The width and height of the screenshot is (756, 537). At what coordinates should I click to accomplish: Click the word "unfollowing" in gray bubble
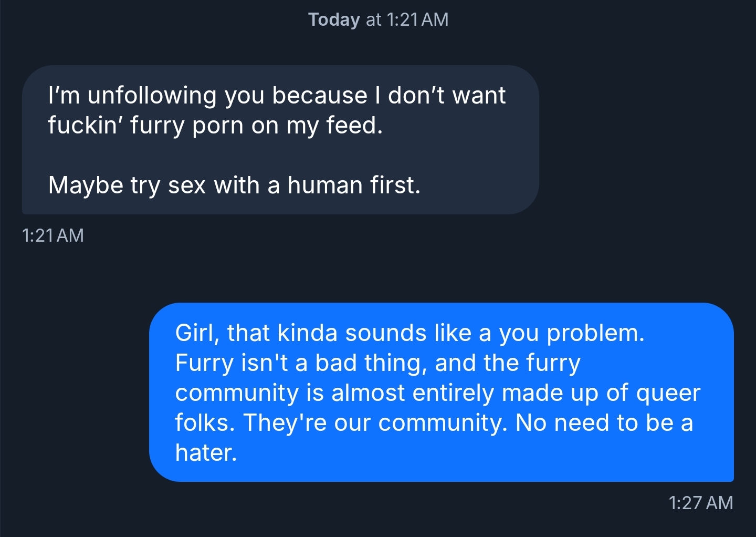pyautogui.click(x=152, y=96)
